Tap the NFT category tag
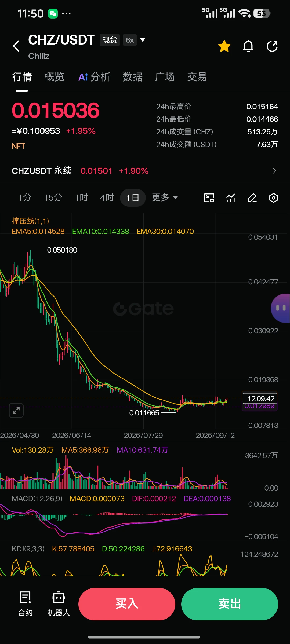290x644 pixels. pos(19,146)
